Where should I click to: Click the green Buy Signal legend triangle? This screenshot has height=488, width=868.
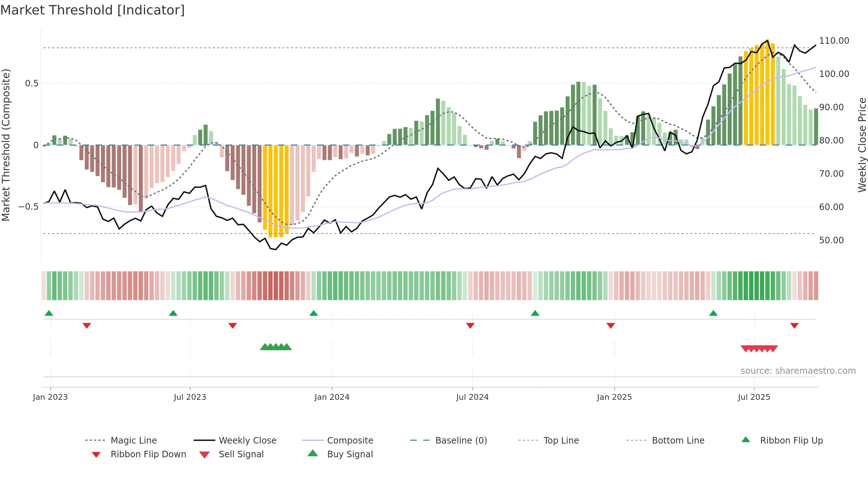313,453
